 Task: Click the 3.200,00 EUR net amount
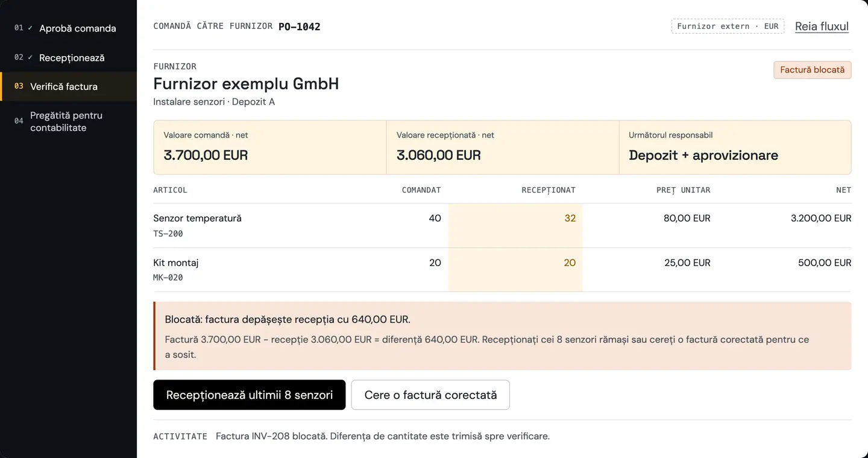pyautogui.click(x=821, y=218)
